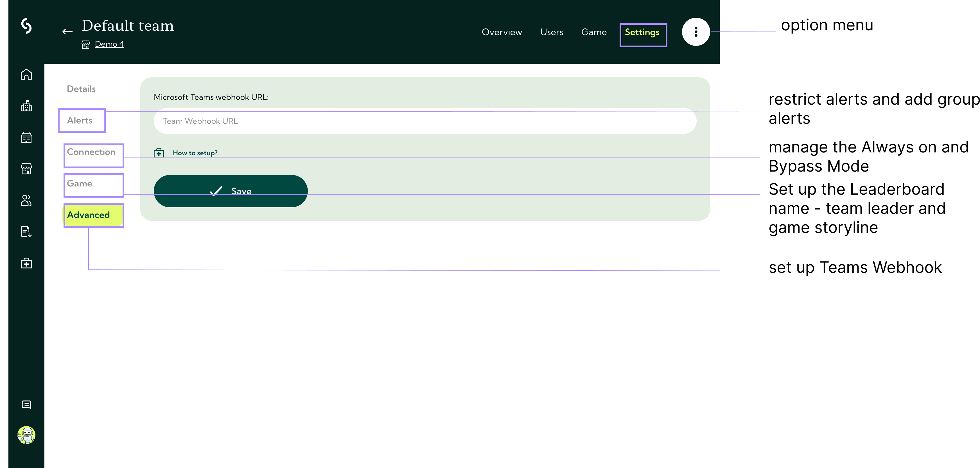The width and height of the screenshot is (980, 468).
Task: Click the store icon beside Demo 4
Action: click(x=85, y=44)
